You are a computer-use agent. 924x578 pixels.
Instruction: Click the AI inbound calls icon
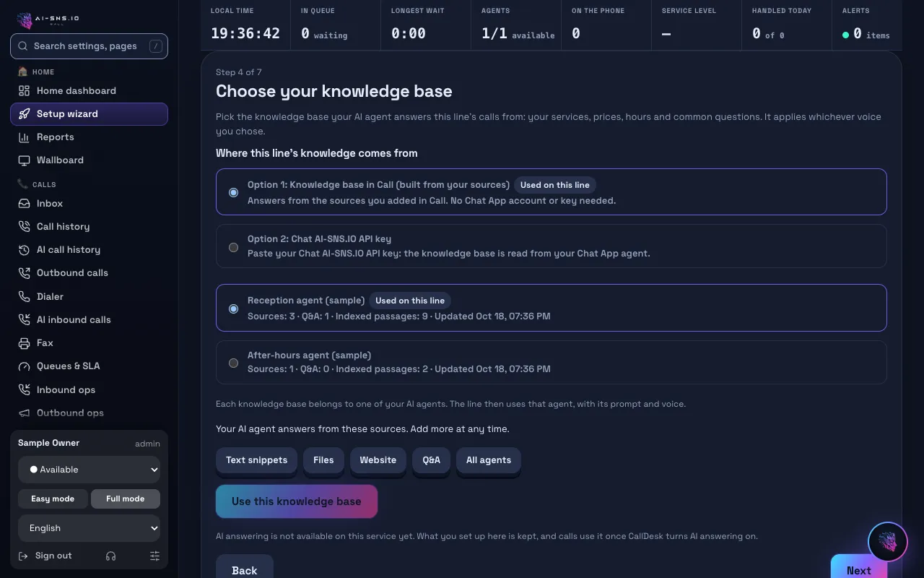(x=24, y=319)
